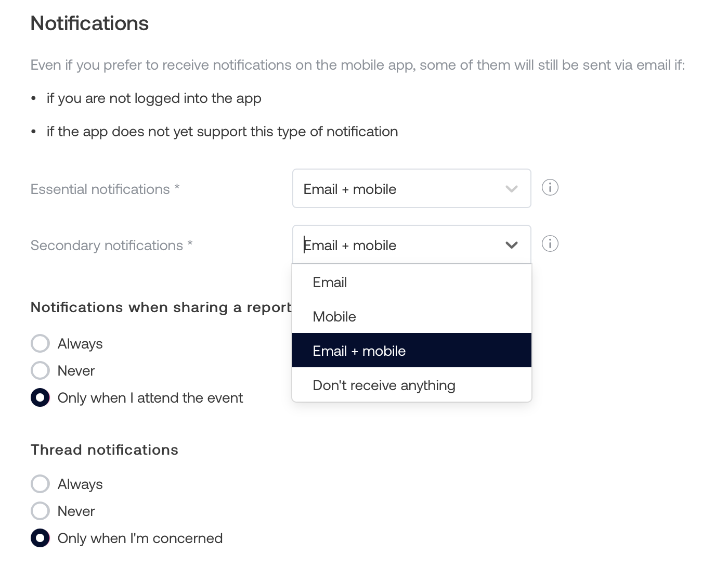Viewport: 728px width, 566px height.
Task: Click the Notifications page heading
Action: pos(89,23)
